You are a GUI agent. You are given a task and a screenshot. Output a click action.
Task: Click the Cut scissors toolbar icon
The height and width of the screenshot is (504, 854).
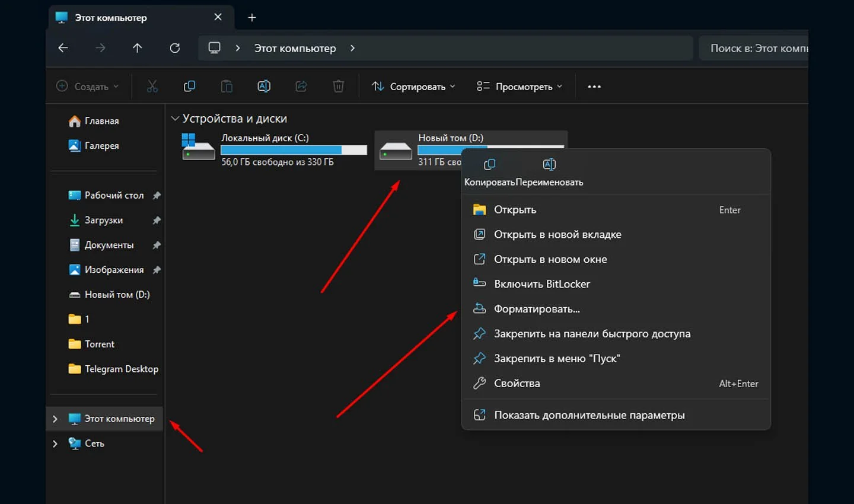(152, 87)
